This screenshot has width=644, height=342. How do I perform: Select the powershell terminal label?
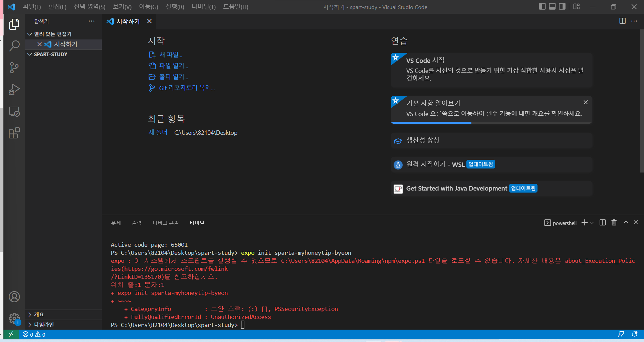point(561,223)
